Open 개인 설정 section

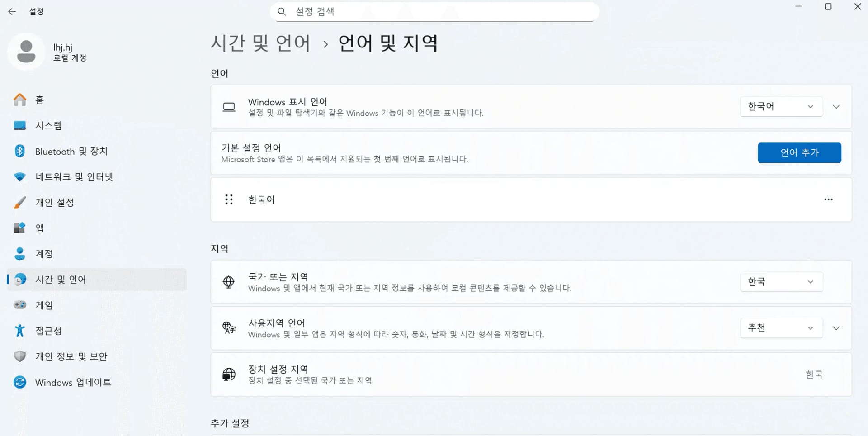click(x=55, y=202)
